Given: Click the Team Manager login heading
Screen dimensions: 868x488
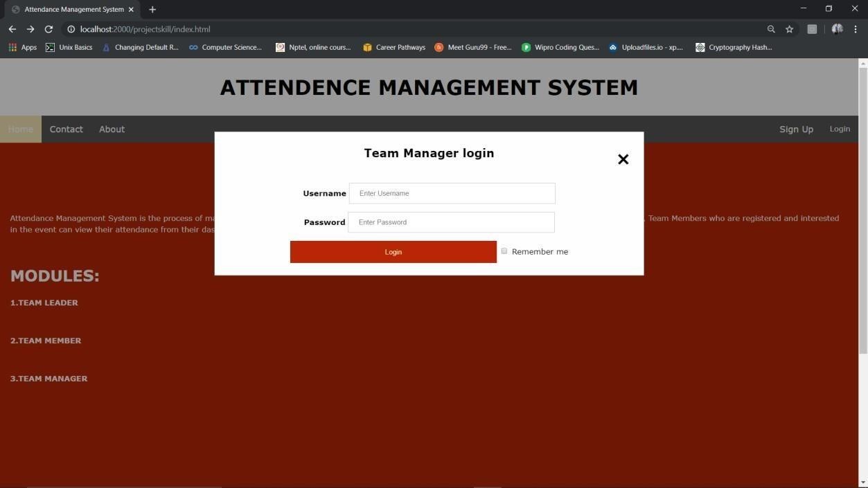Looking at the screenshot, I should [429, 153].
